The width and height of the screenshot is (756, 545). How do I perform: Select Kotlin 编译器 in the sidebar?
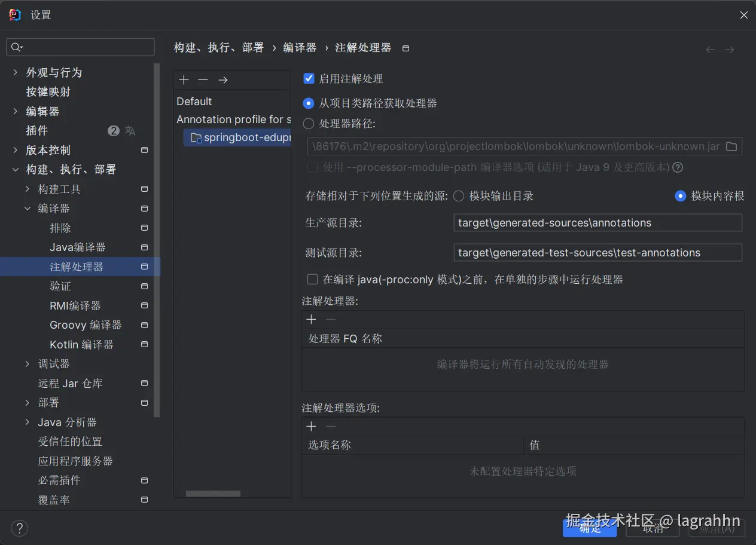coord(85,344)
